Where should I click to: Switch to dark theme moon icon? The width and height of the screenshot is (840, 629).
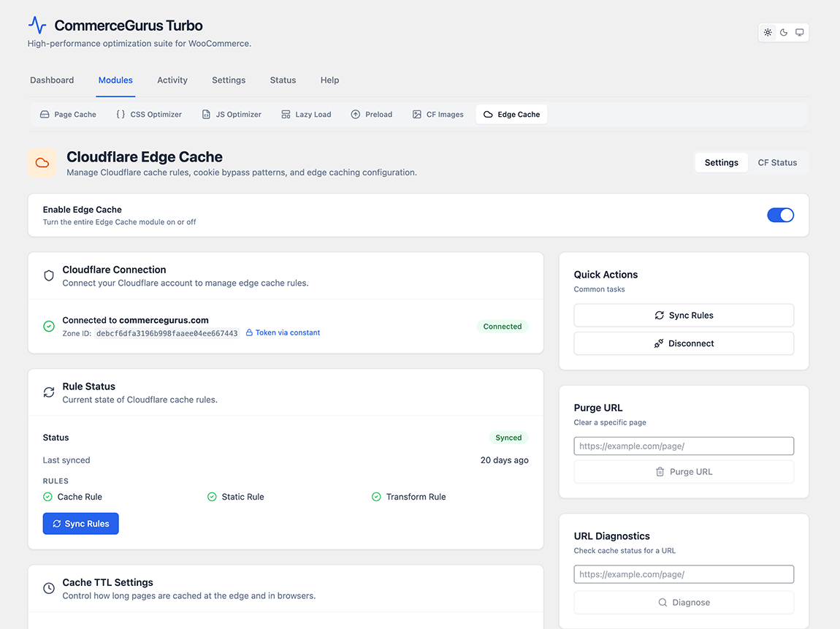[x=784, y=33]
